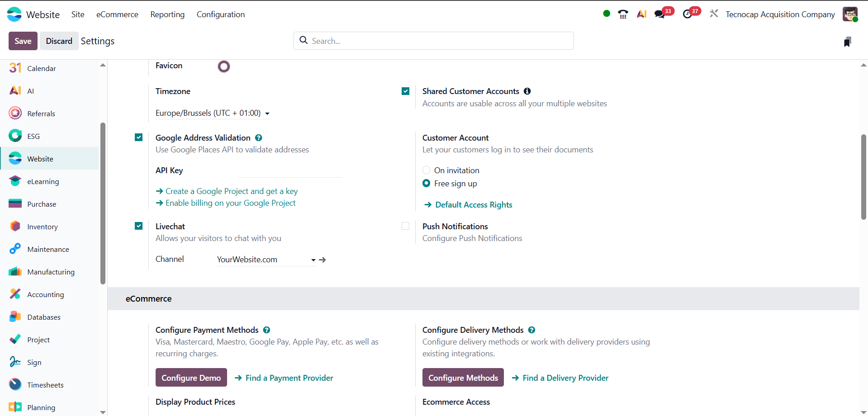Open the Timezone dropdown

click(x=213, y=113)
